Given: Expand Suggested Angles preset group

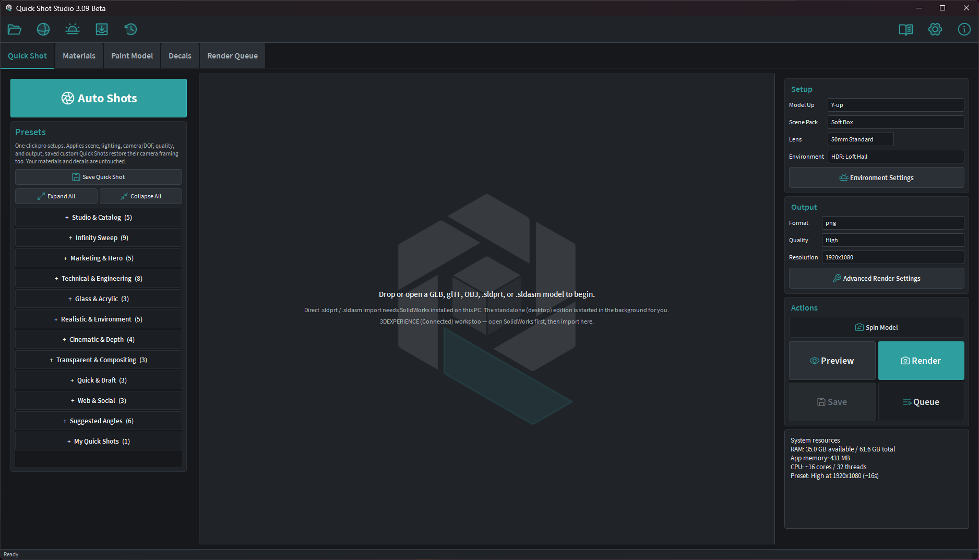Looking at the screenshot, I should coord(99,421).
